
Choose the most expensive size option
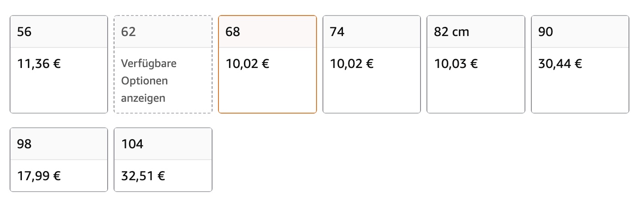click(163, 160)
